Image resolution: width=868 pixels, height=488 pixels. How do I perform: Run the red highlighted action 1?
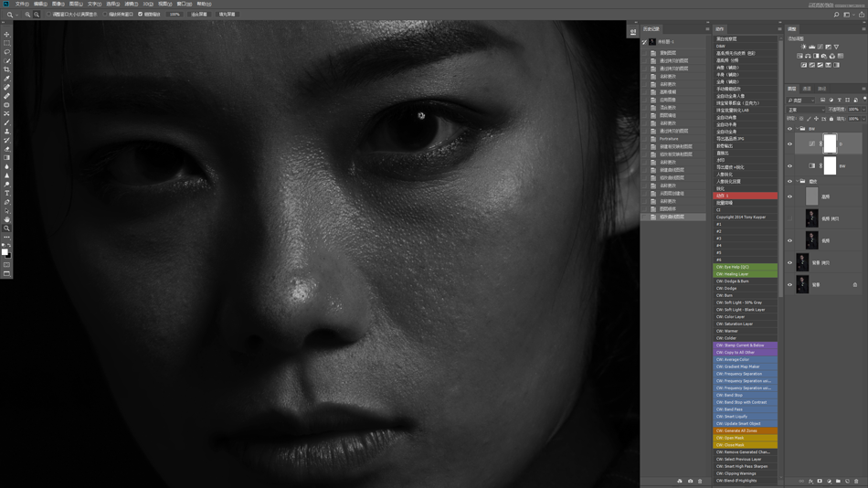click(745, 196)
